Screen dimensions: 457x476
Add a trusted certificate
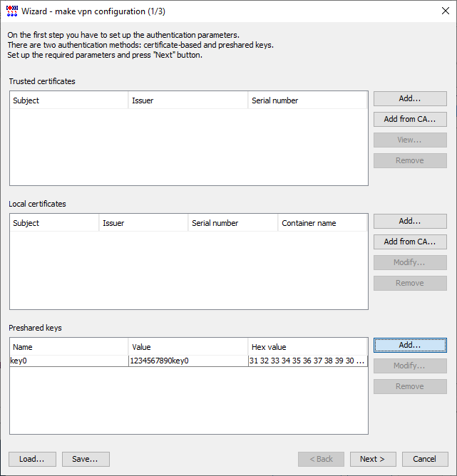coord(410,98)
